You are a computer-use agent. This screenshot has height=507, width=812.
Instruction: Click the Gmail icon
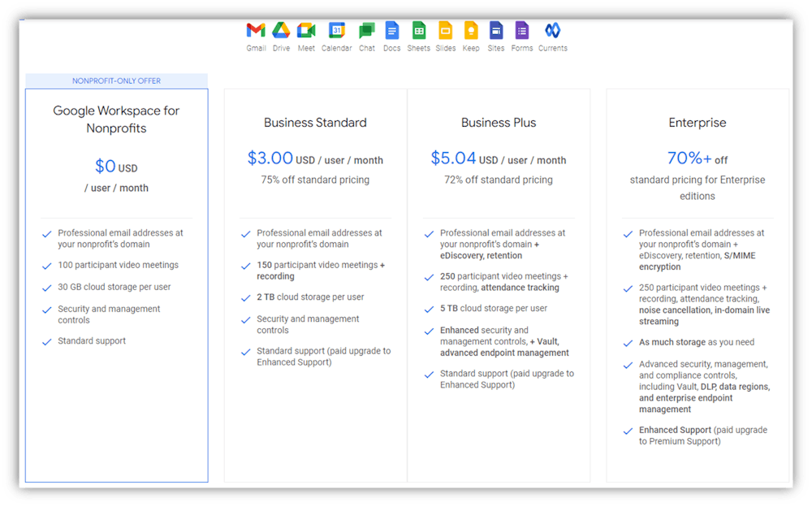[x=256, y=31]
